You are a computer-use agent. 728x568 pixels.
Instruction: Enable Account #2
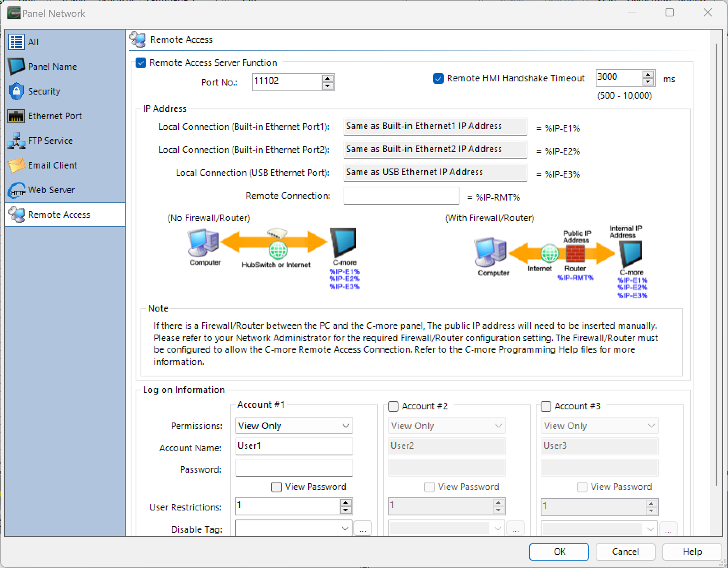click(x=393, y=406)
